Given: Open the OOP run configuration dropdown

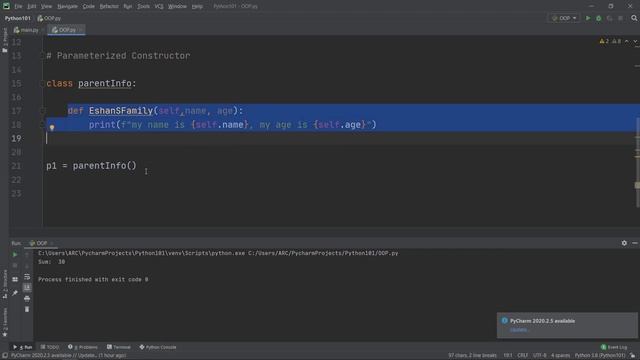Looking at the screenshot, I should click(x=564, y=18).
